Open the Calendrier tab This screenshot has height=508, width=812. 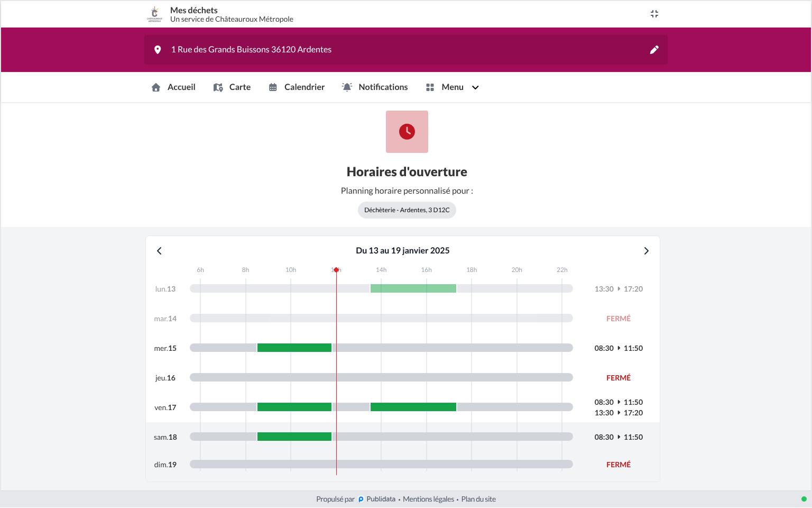(297, 87)
